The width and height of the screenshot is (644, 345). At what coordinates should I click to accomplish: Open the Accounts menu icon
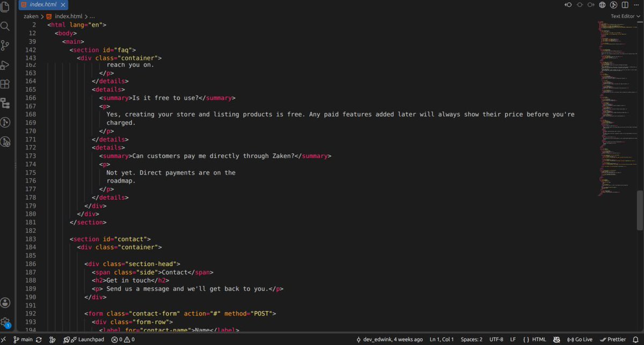[5, 303]
